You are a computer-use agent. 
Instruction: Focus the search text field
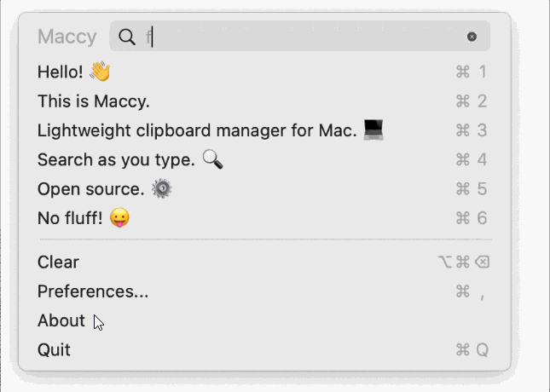point(300,36)
